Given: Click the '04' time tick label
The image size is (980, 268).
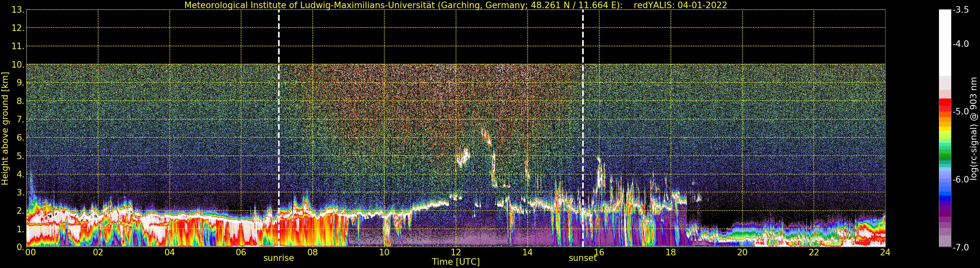Looking at the screenshot, I should 170,252.
